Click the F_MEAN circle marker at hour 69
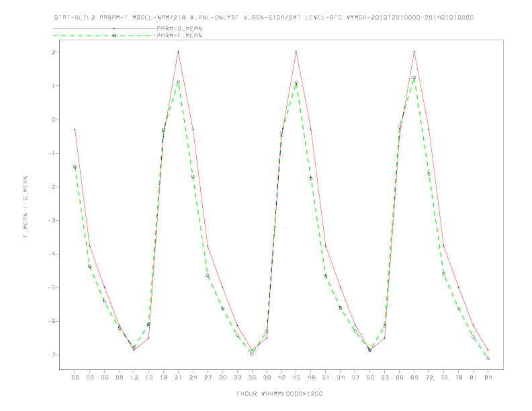Viewport: 532px width, 411px height. [414, 78]
